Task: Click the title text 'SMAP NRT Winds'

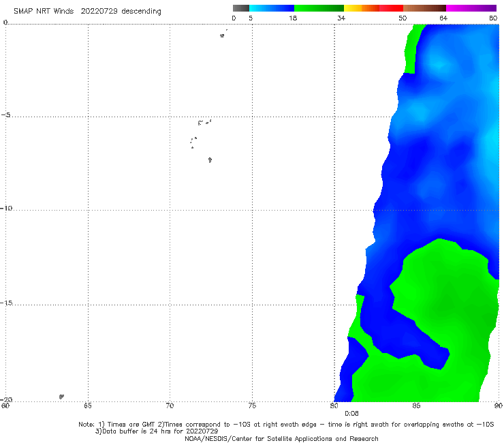Action: pos(44,12)
